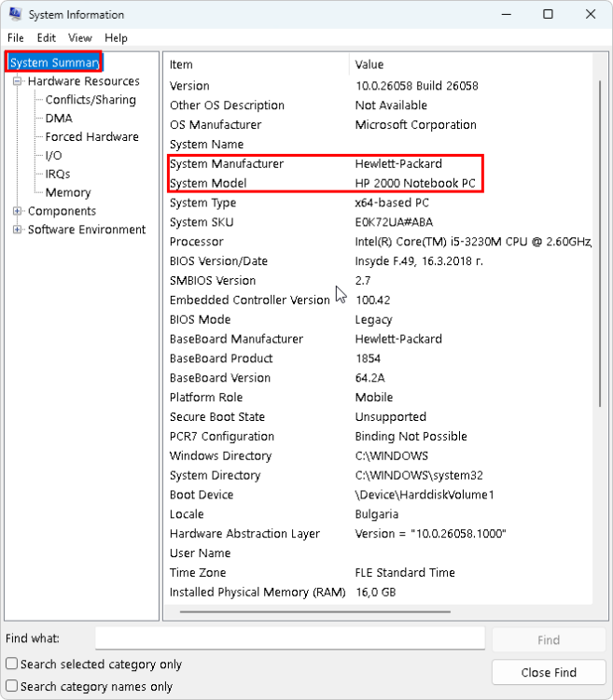The image size is (613, 700).
Task: Select the PCR7 Configuration row
Action: click(x=378, y=437)
